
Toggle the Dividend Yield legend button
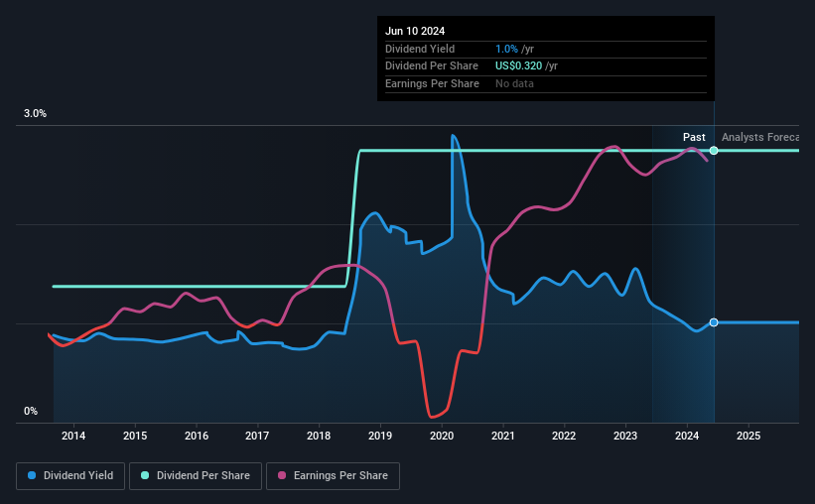click(x=70, y=476)
